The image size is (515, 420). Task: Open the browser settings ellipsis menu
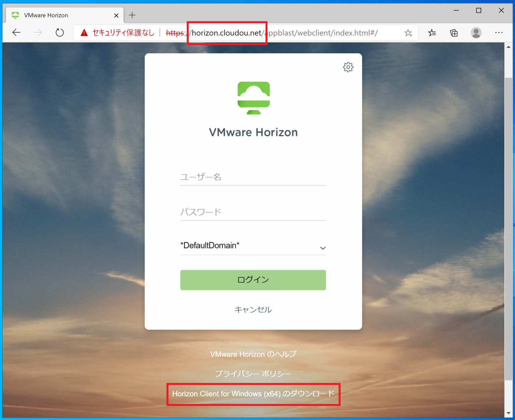click(x=499, y=32)
